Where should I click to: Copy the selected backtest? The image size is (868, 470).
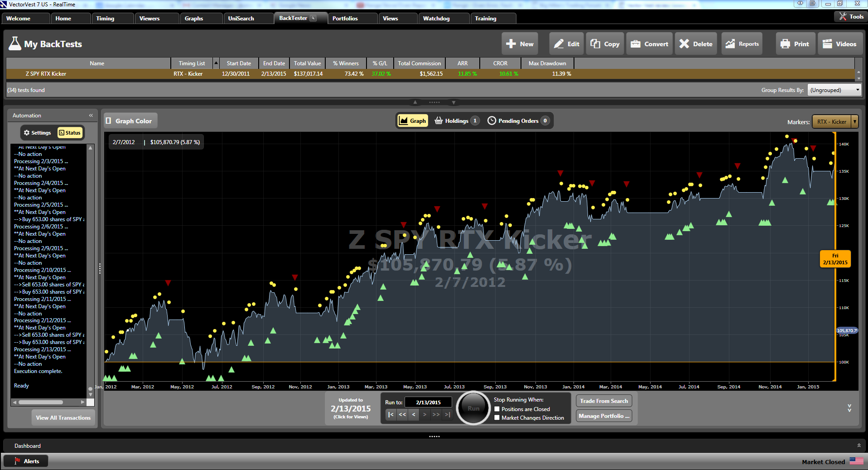click(605, 44)
